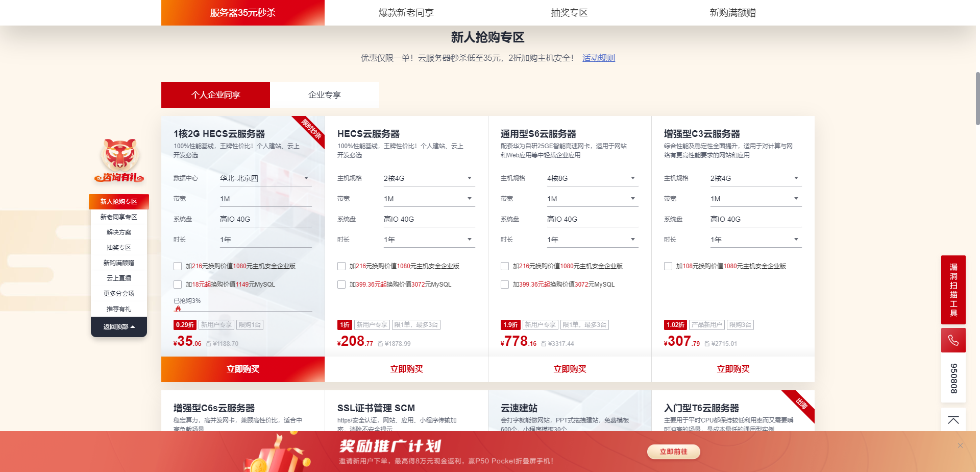Click 立即购买 for HECS云服务器

pyautogui.click(x=406, y=369)
